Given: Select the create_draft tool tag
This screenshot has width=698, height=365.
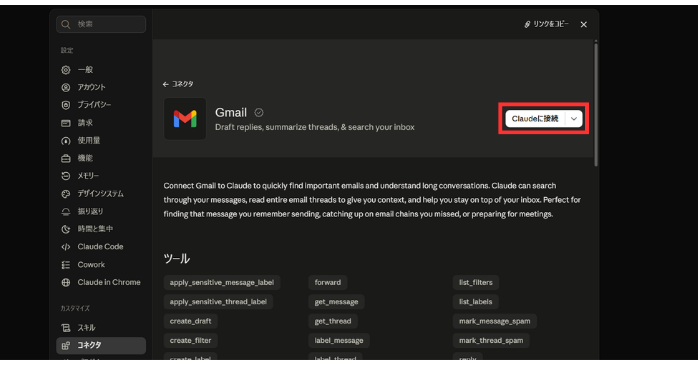Looking at the screenshot, I should (191, 321).
